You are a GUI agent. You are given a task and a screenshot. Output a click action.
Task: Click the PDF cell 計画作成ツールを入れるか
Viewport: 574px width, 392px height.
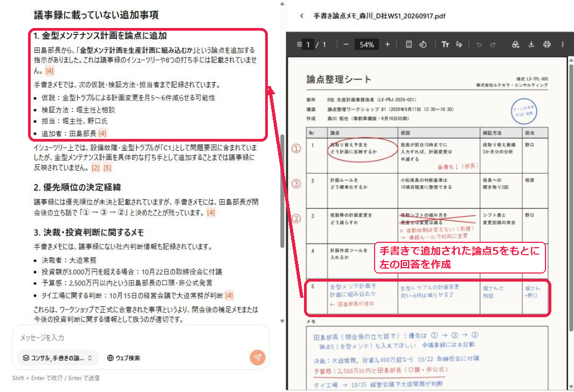[349, 254]
